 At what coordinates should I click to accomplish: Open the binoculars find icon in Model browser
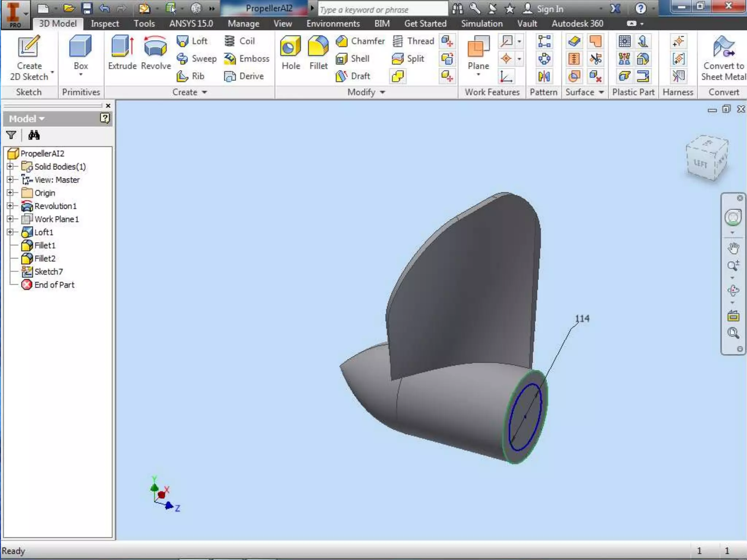pyautogui.click(x=34, y=135)
